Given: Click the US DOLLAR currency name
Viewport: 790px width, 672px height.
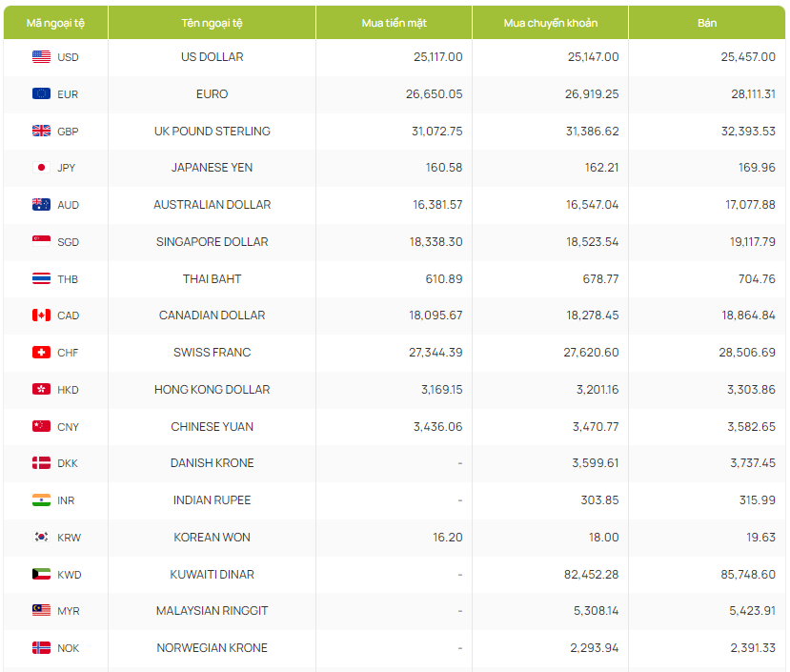Looking at the screenshot, I should click(x=212, y=57).
